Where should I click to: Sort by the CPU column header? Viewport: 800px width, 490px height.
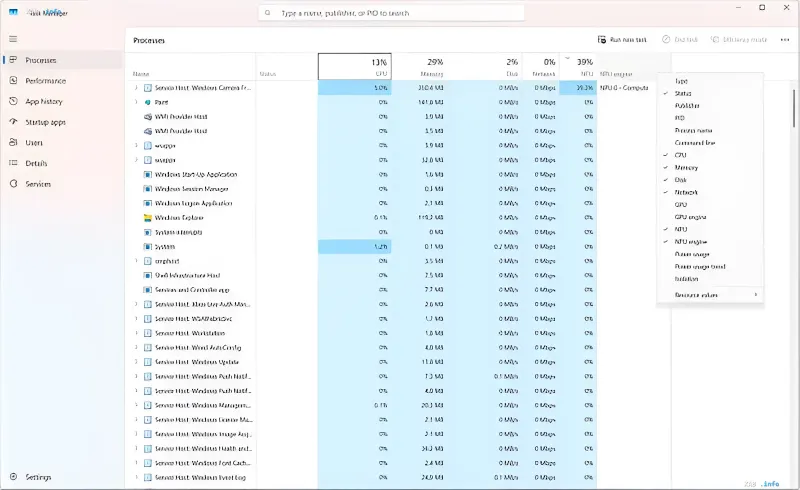click(355, 66)
